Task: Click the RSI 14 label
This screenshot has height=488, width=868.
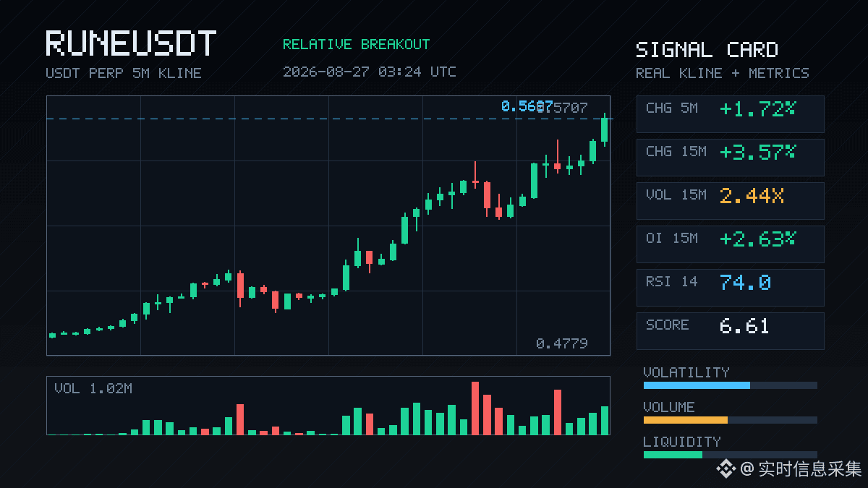Action: [x=672, y=281]
